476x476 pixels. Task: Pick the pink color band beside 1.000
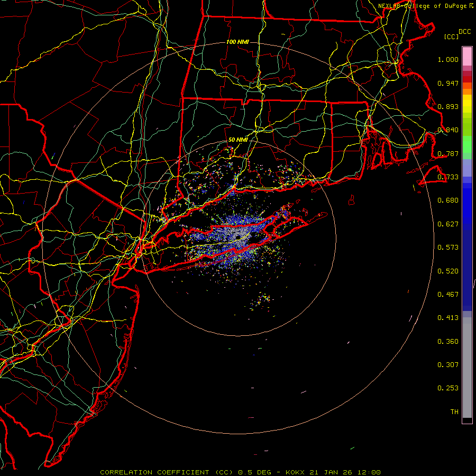[x=467, y=56]
